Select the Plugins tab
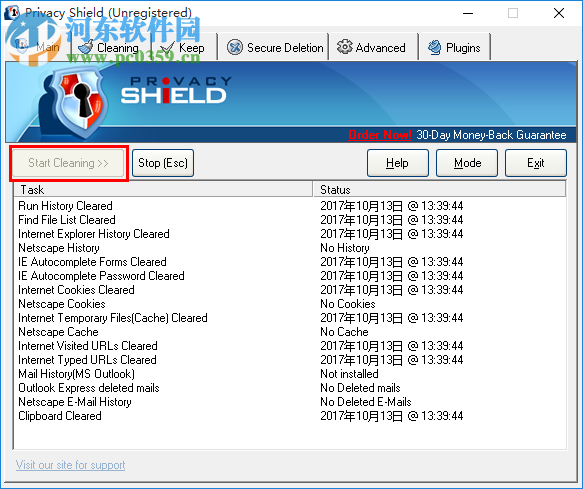 [454, 48]
